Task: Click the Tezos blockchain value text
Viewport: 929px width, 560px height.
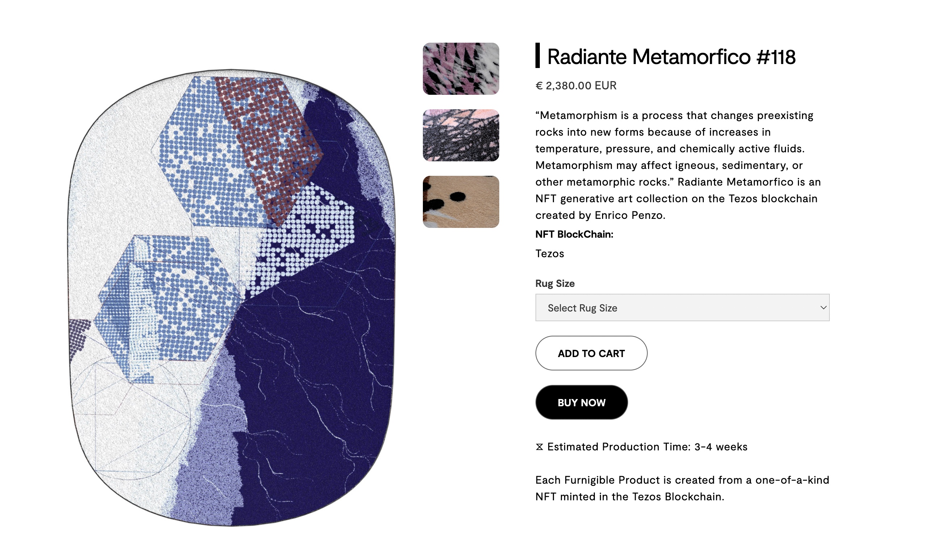Action: click(x=550, y=254)
